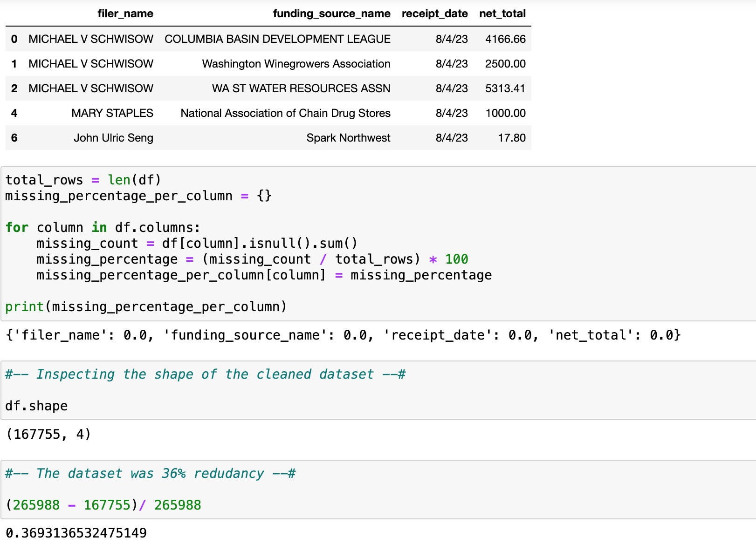Click the missing percentage dictionary output
Image resolution: width=756 pixels, height=558 pixels.
coord(343,335)
